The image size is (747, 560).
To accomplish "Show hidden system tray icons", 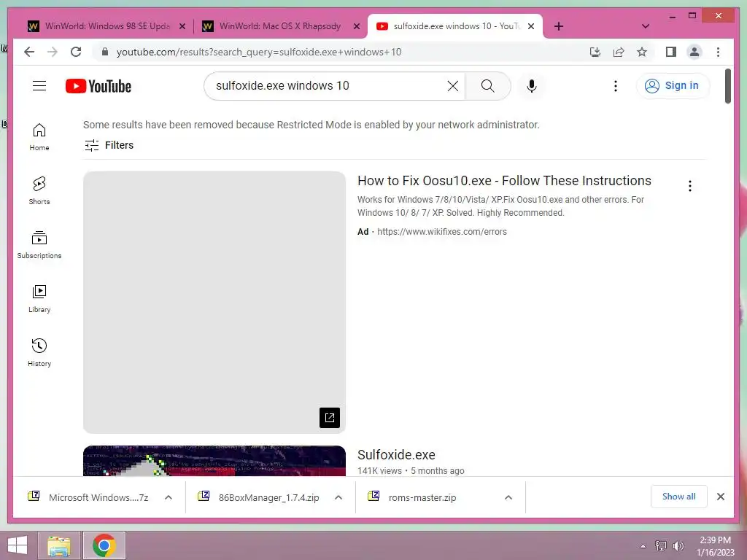I will point(643,546).
